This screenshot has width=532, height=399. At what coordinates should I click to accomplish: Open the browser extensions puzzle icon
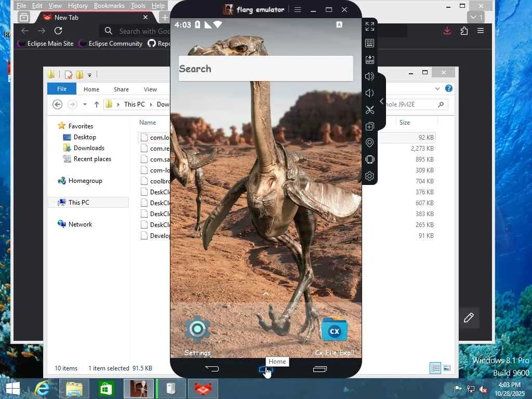464,31
